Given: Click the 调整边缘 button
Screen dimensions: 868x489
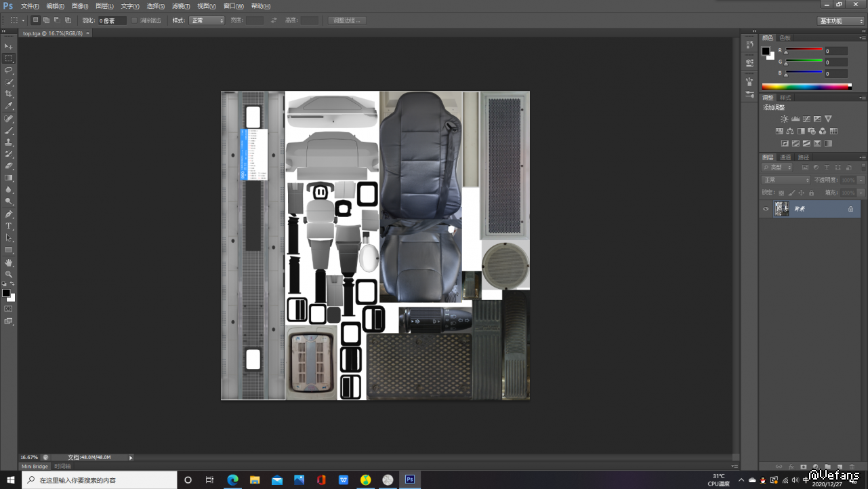Looking at the screenshot, I should (347, 20).
